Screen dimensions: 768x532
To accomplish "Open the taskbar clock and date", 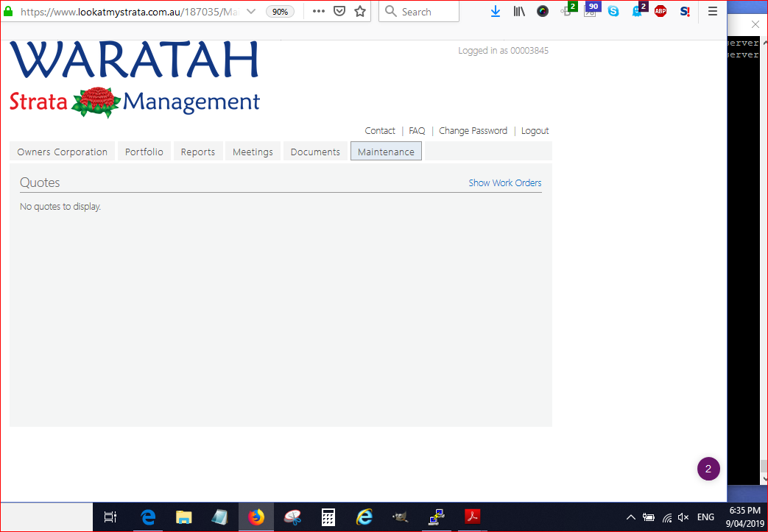I will click(x=744, y=517).
